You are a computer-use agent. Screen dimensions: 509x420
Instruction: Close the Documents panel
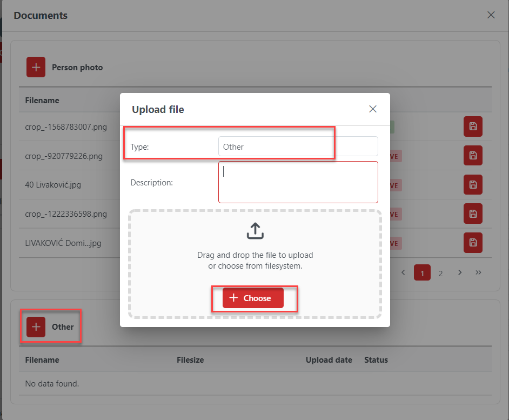[491, 15]
